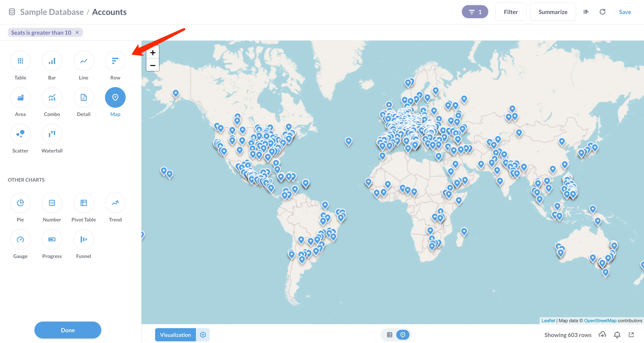
Task: Open the notebook editor icon
Action: [586, 12]
